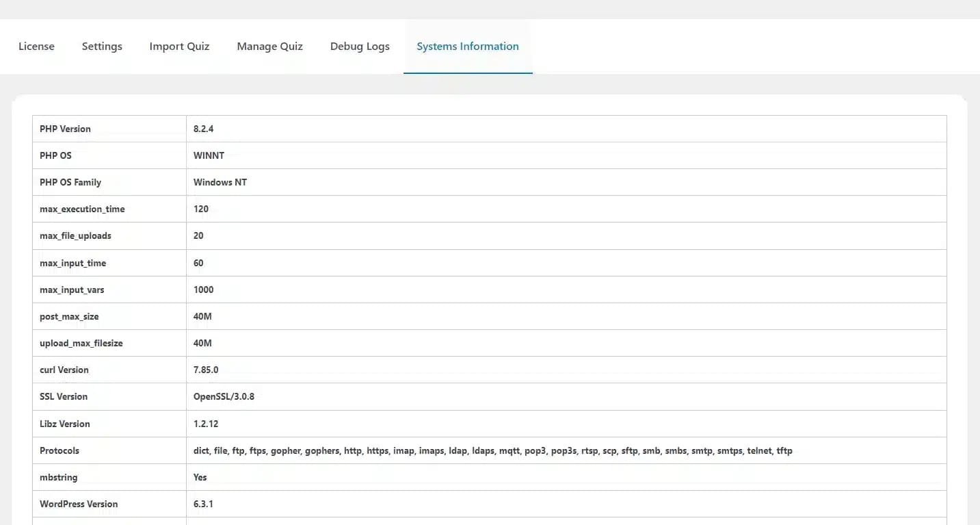
Task: Select the PHP version value 8.2.4
Action: tap(204, 129)
